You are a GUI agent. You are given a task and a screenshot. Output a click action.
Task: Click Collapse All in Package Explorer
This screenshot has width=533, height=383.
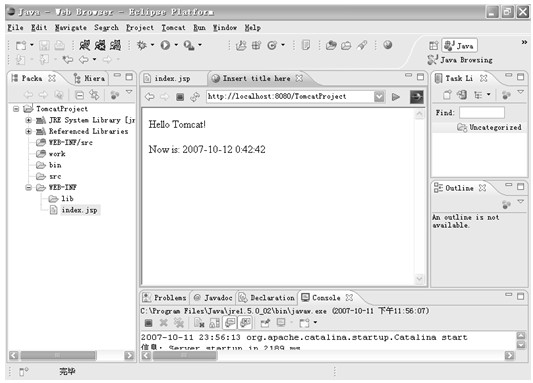click(x=79, y=95)
